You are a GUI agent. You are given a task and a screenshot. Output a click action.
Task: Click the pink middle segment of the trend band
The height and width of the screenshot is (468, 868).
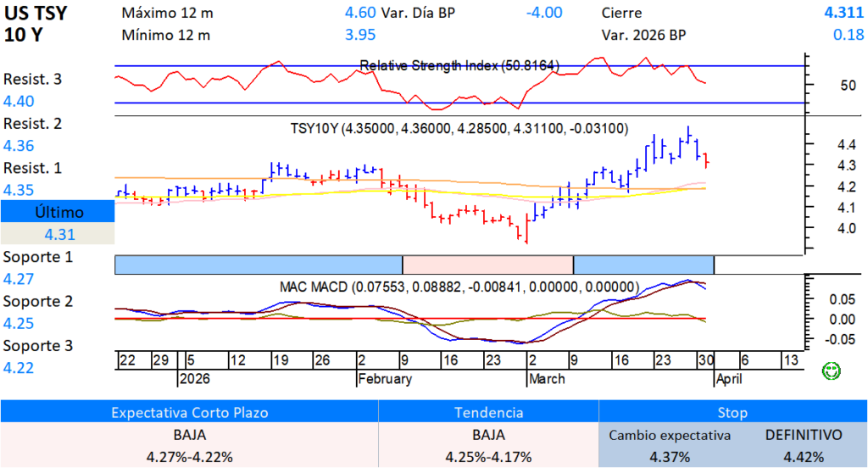(x=487, y=265)
